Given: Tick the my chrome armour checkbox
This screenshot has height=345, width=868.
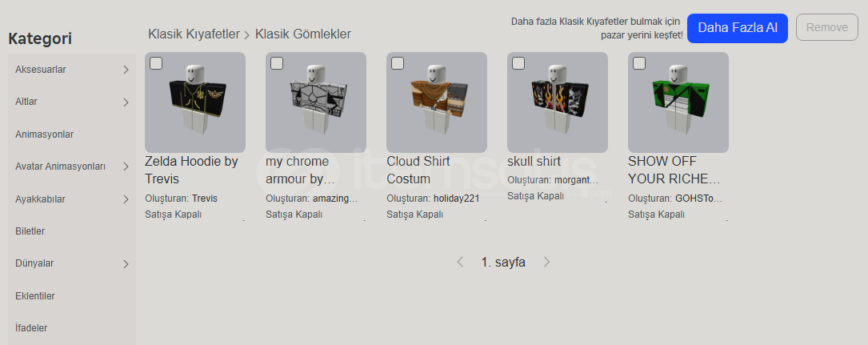Looking at the screenshot, I should pyautogui.click(x=277, y=63).
